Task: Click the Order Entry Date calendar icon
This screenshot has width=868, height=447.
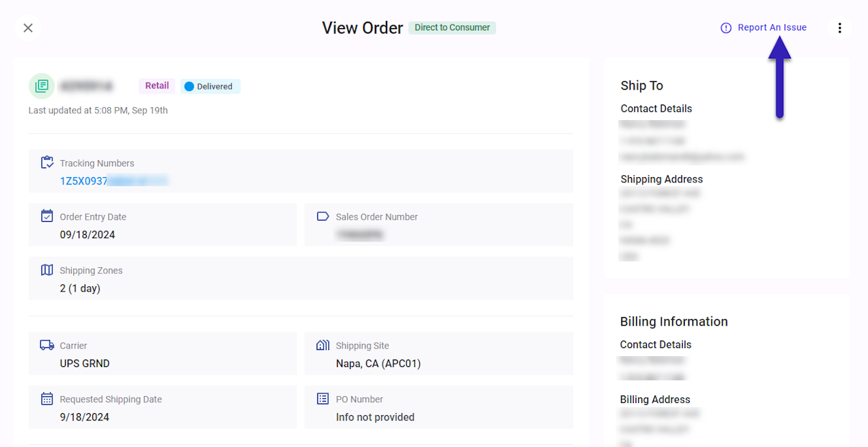Action: click(47, 216)
